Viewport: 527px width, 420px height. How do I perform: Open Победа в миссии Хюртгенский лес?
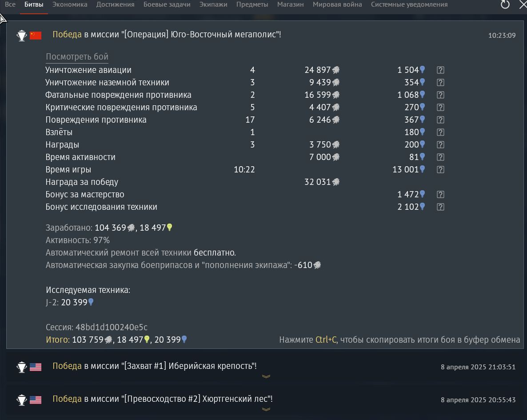(x=162, y=399)
